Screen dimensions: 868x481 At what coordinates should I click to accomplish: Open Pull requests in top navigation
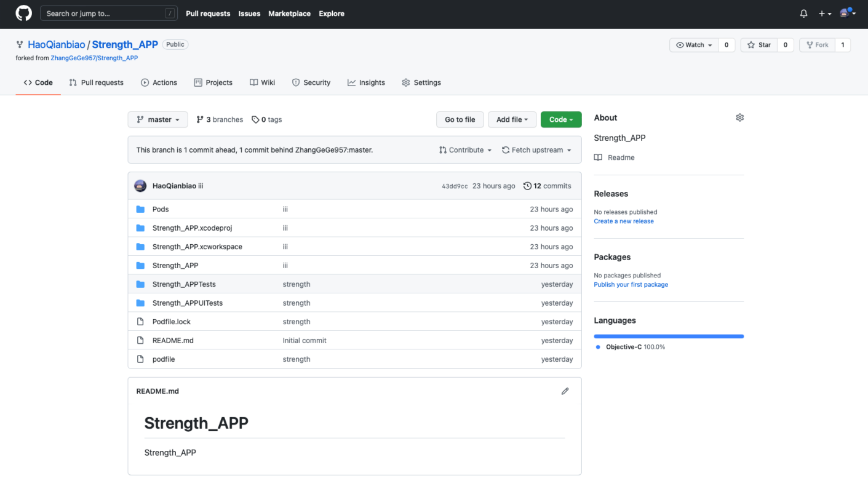click(x=208, y=14)
